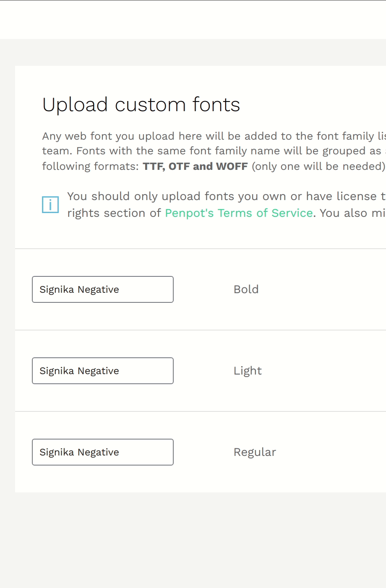The height and width of the screenshot is (588, 386).
Task: Focus the Signika Negative field in Bold row
Action: tap(103, 289)
